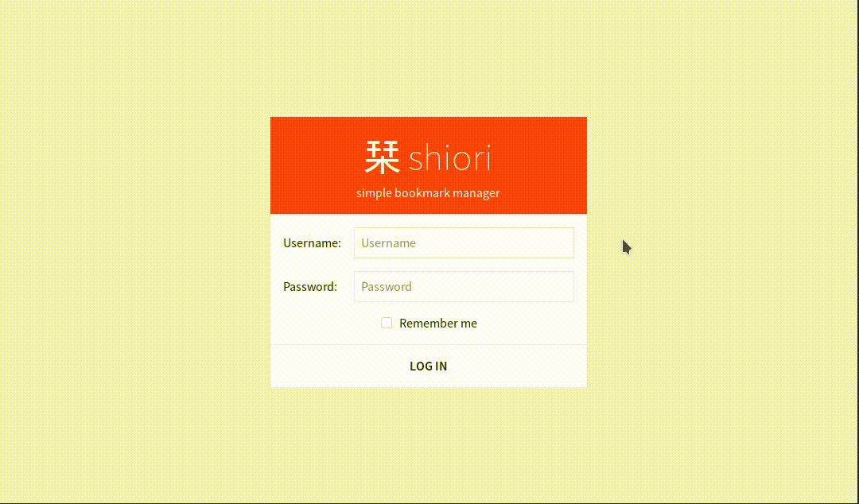
Task: Click the bookmark symbol above the app name
Action: [383, 157]
